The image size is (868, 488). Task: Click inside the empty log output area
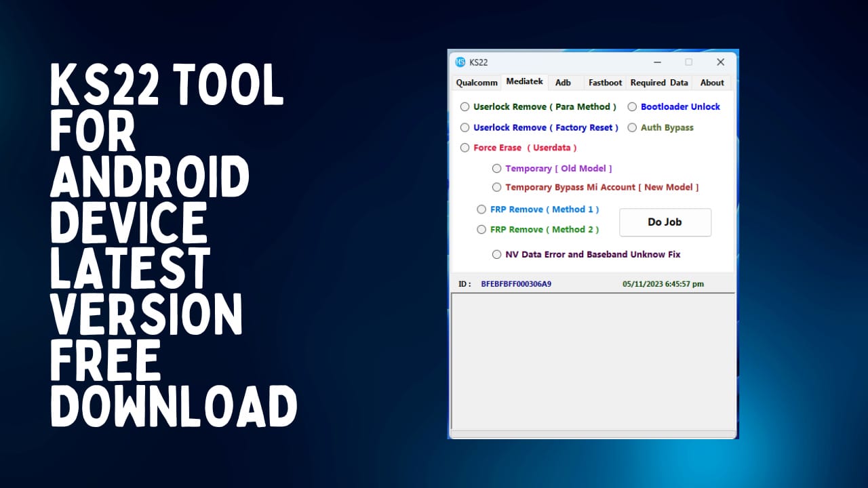[593, 361]
